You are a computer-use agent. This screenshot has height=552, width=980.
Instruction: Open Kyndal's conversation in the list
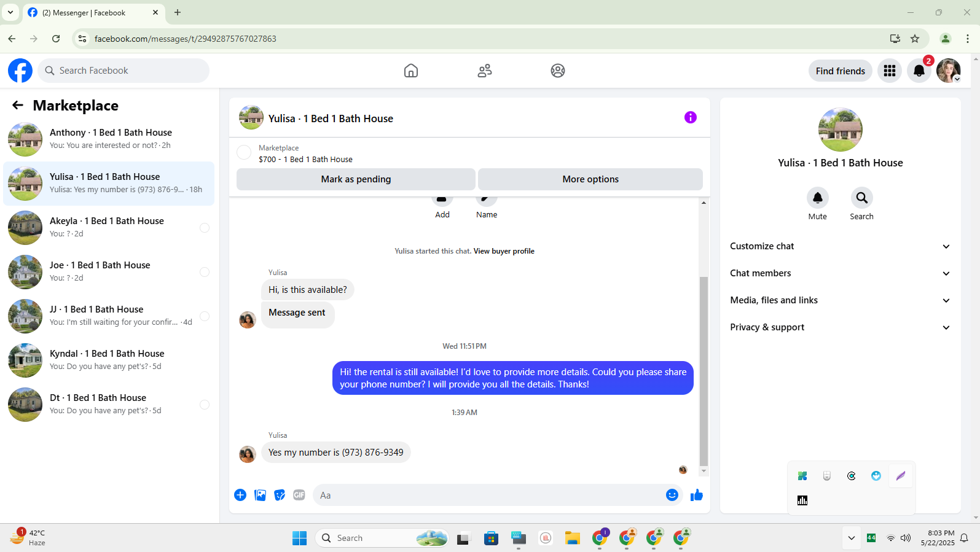tap(109, 360)
